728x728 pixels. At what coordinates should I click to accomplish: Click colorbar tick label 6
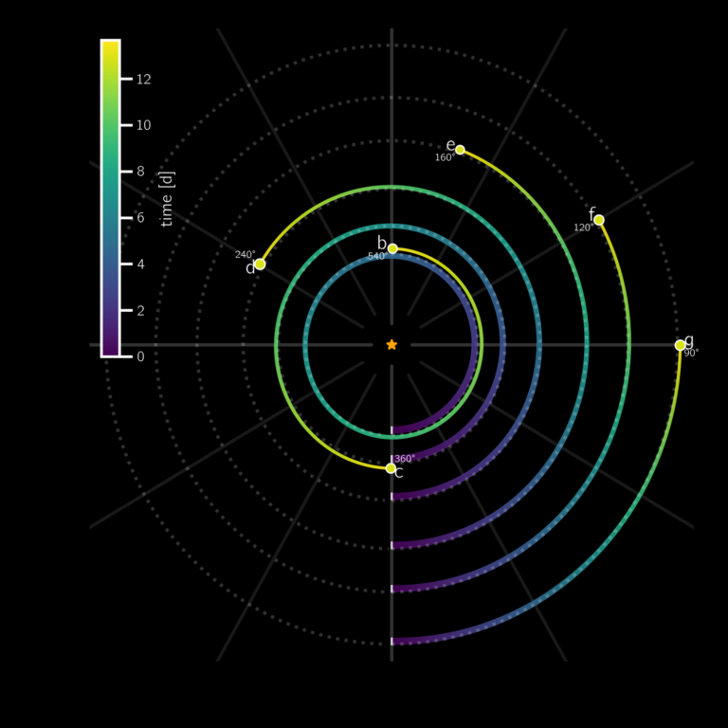pos(140,218)
